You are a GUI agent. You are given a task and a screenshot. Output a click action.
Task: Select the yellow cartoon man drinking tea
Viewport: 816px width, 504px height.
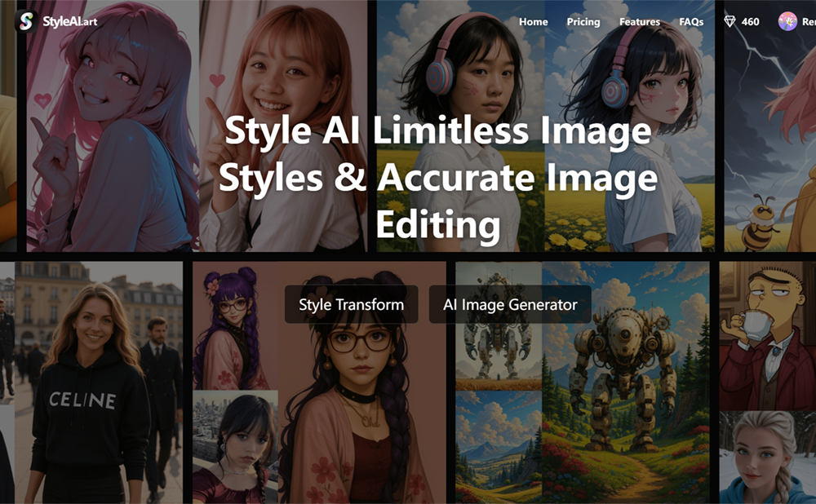click(x=768, y=335)
